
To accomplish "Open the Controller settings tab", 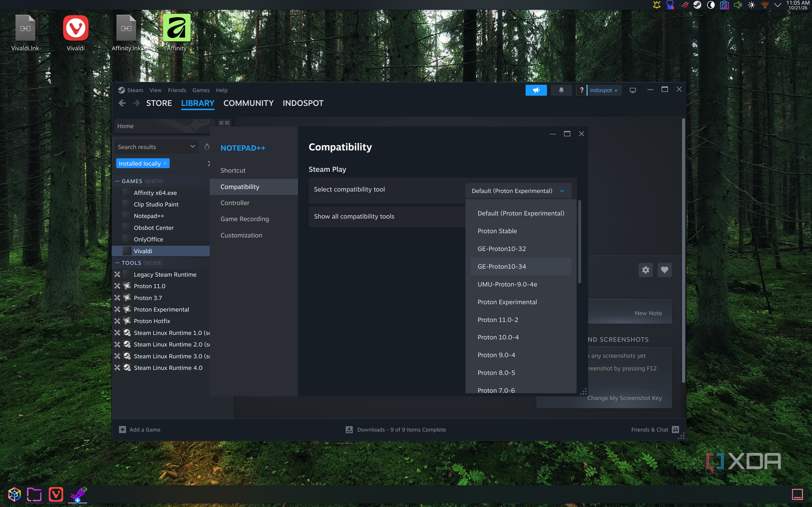I will tap(253, 203).
